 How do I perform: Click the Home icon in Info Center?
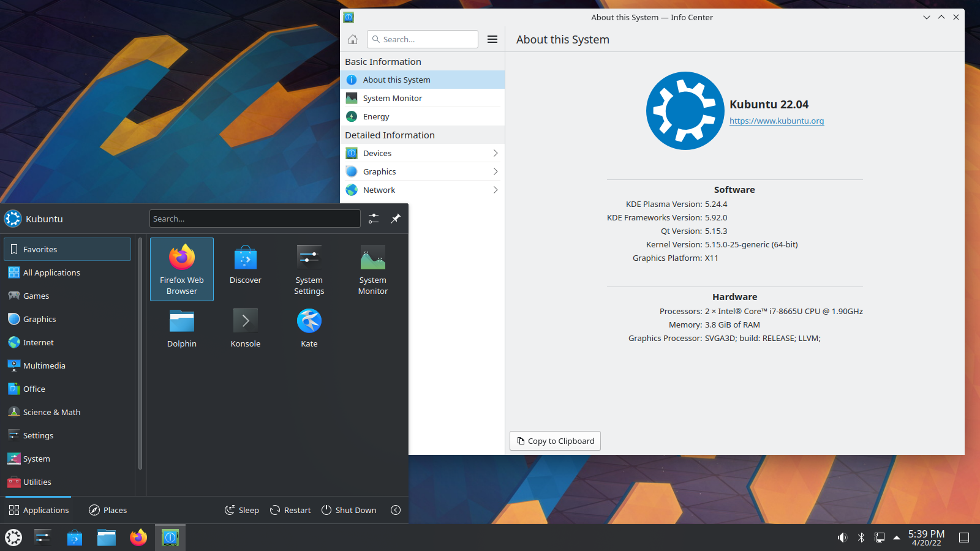tap(352, 39)
